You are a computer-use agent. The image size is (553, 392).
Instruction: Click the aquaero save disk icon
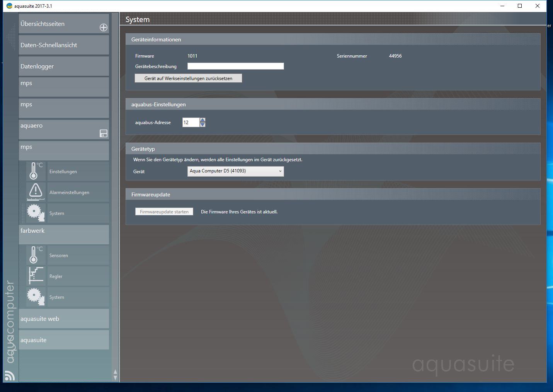(x=104, y=133)
